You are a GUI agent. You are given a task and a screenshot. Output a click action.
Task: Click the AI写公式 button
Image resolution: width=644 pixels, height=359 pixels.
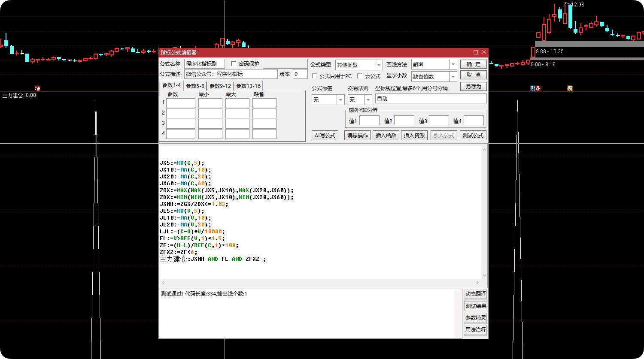(325, 135)
